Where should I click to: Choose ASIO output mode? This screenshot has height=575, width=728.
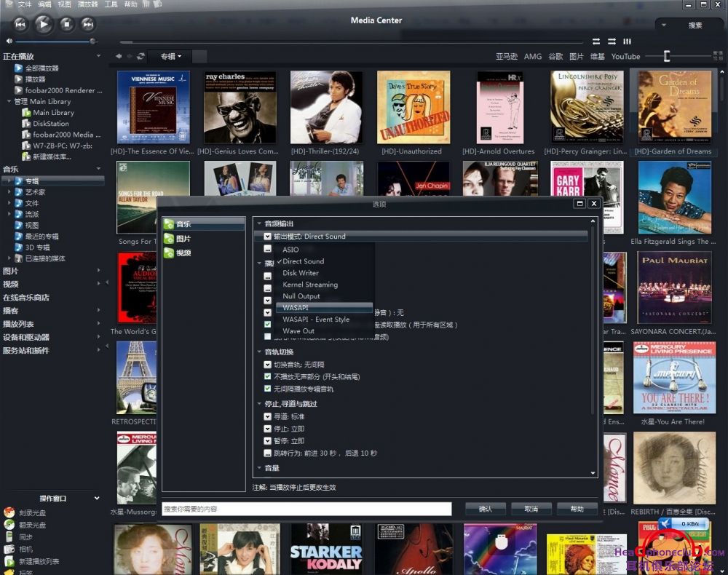[x=290, y=250]
